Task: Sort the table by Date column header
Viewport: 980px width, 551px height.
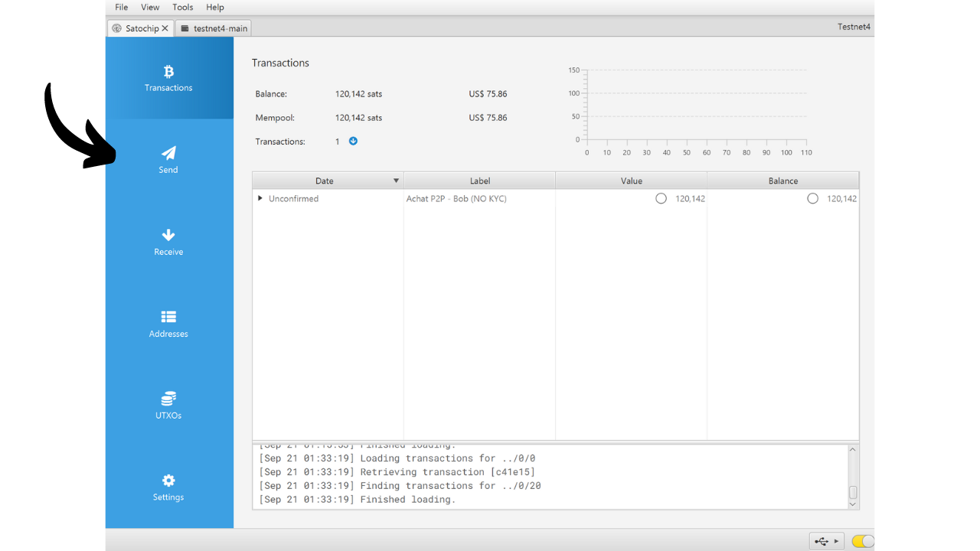Action: tap(328, 181)
